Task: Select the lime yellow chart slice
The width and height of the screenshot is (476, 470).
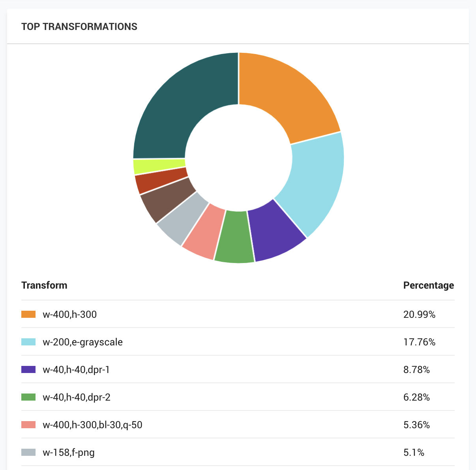Action: click(158, 166)
